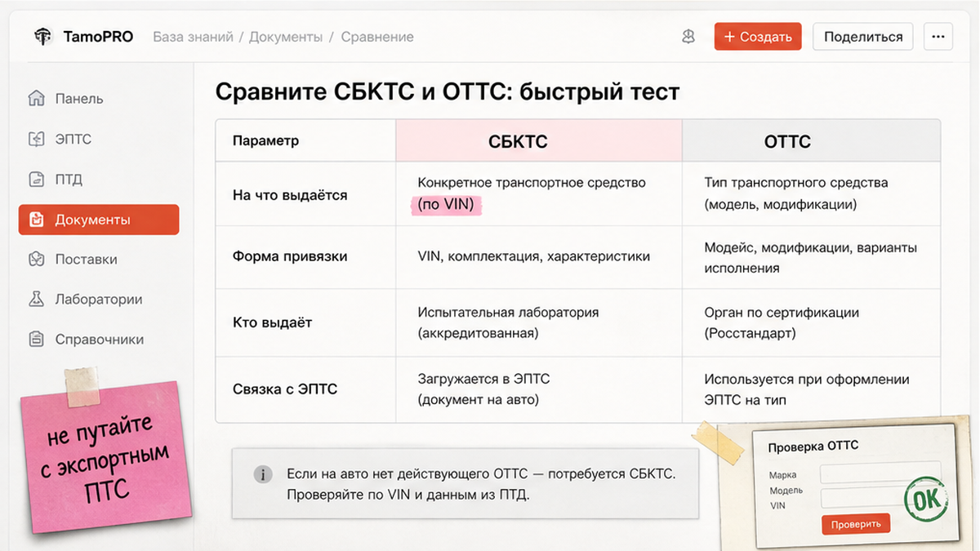Open Поставки section in sidebar
Screen dimensions: 980x551
click(86, 260)
